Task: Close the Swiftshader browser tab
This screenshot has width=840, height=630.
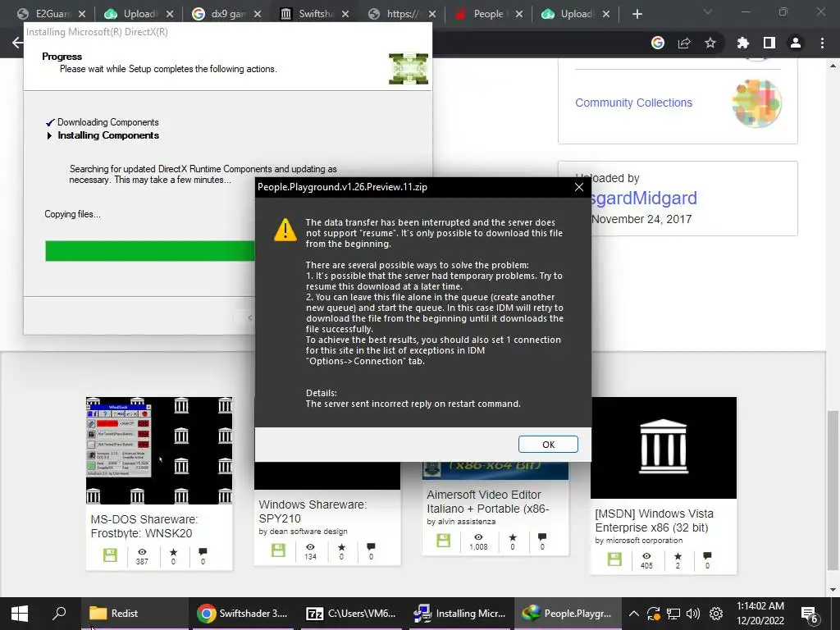Action: tap(345, 14)
